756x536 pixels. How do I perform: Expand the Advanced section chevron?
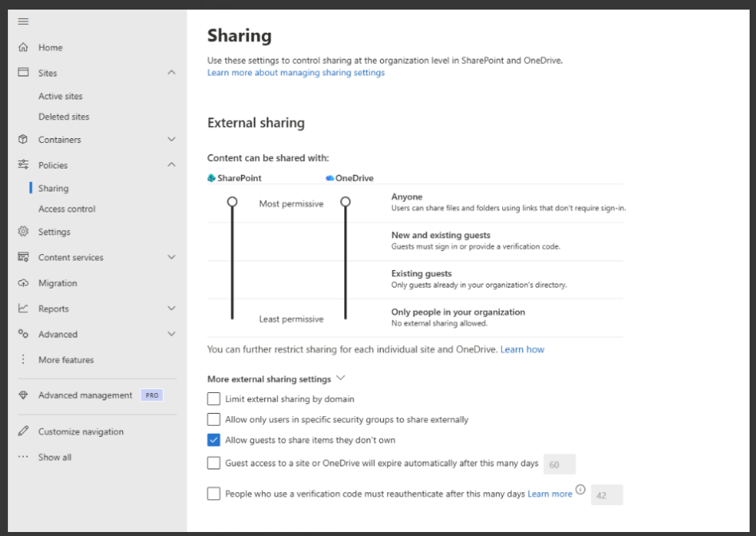tap(171, 334)
